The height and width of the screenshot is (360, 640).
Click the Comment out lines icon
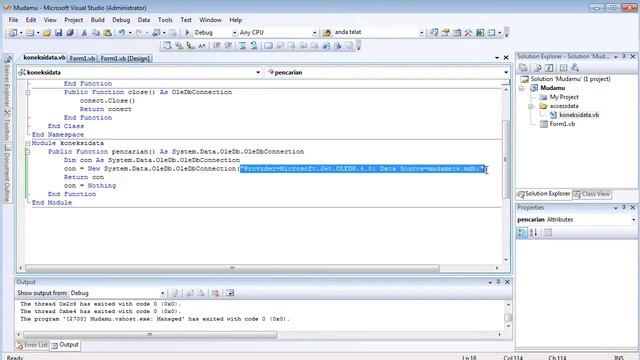(242, 46)
